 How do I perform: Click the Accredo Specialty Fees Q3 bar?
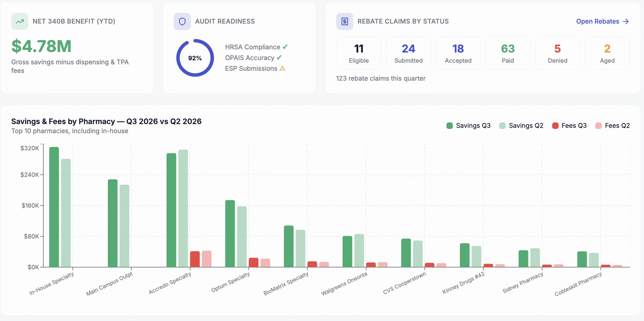[x=195, y=259]
